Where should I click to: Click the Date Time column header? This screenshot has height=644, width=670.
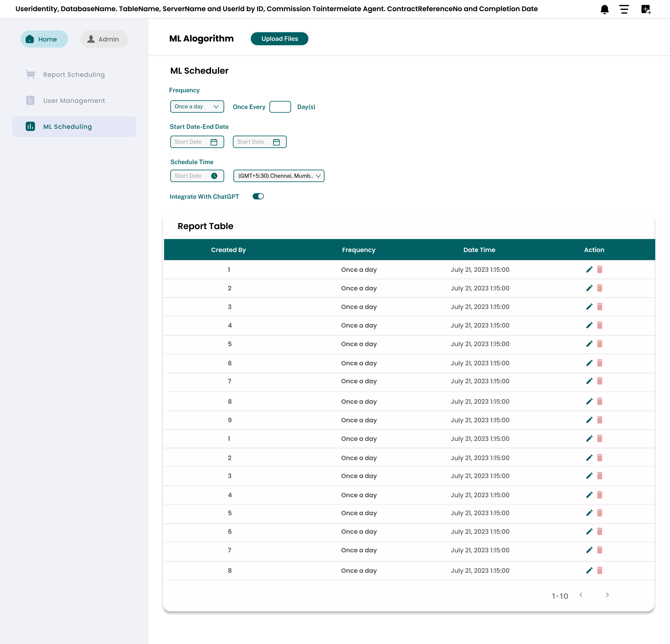point(479,250)
